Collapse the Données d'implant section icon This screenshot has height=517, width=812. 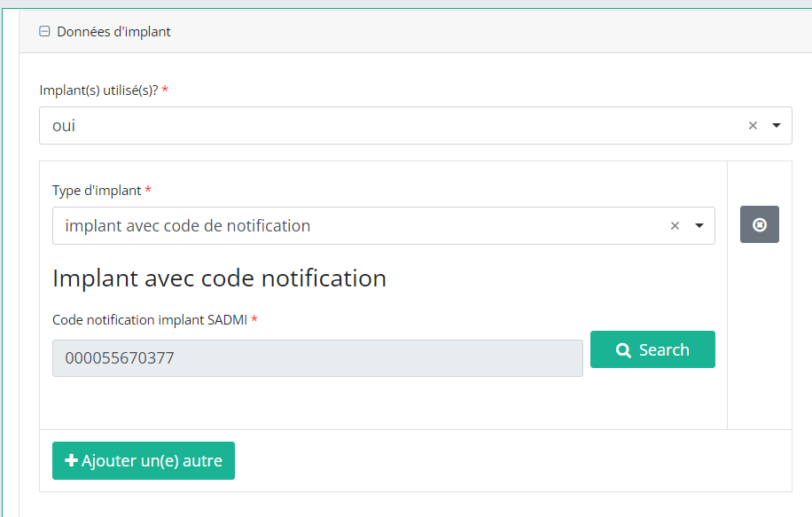(x=44, y=32)
